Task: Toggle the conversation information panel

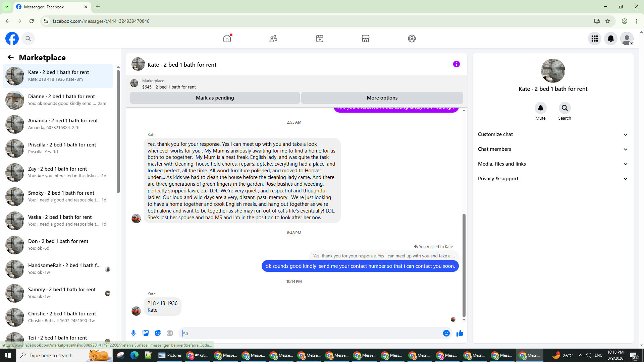Action: [x=456, y=64]
